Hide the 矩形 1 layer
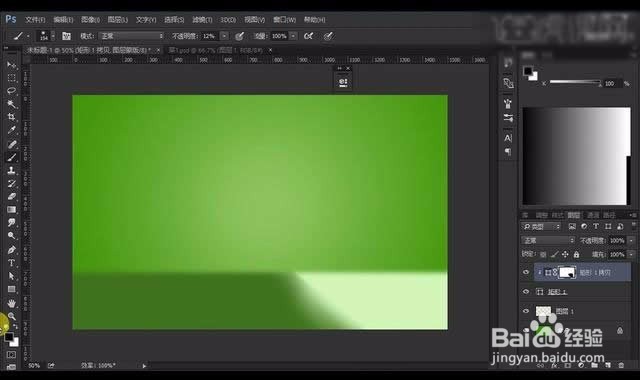The width and height of the screenshot is (640, 380). [526, 291]
